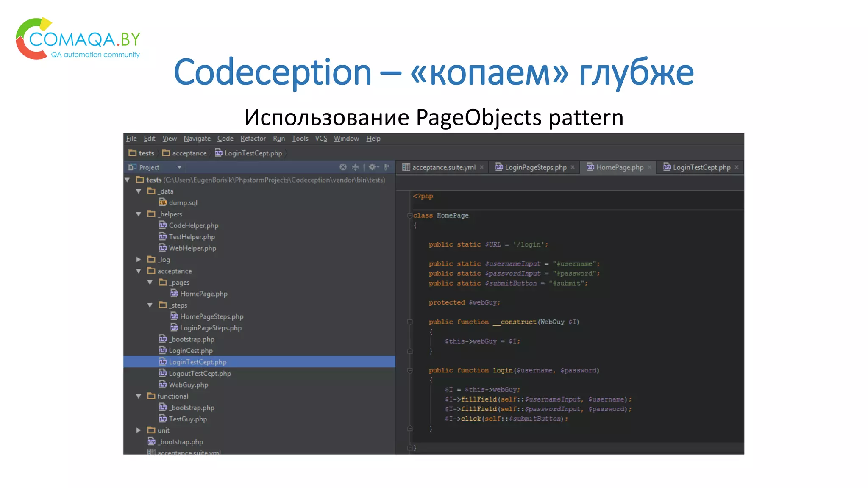This screenshot has width=868, height=488.
Task: Open the Project view dropdown
Action: [x=179, y=167]
